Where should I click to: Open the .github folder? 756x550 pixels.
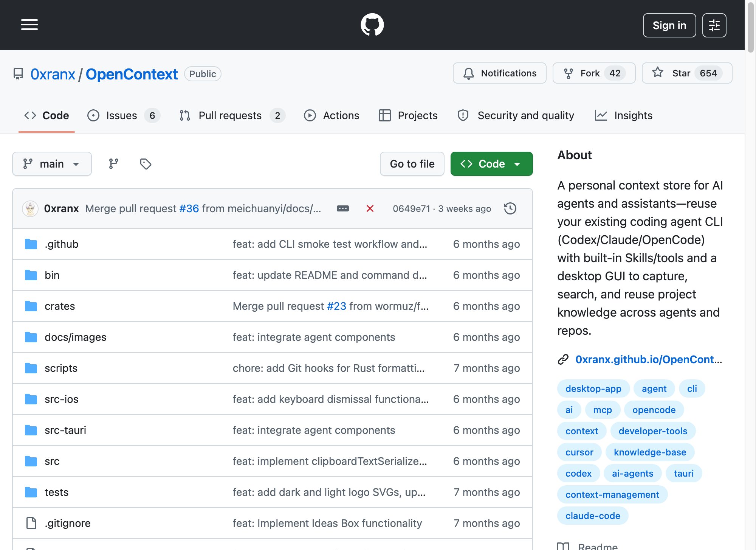tap(62, 244)
